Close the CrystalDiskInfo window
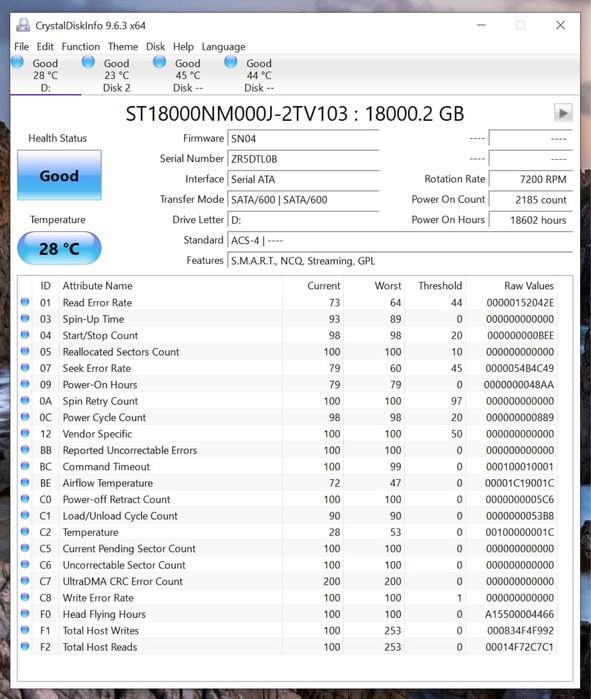Viewport: 591px width, 699px height. click(x=560, y=25)
